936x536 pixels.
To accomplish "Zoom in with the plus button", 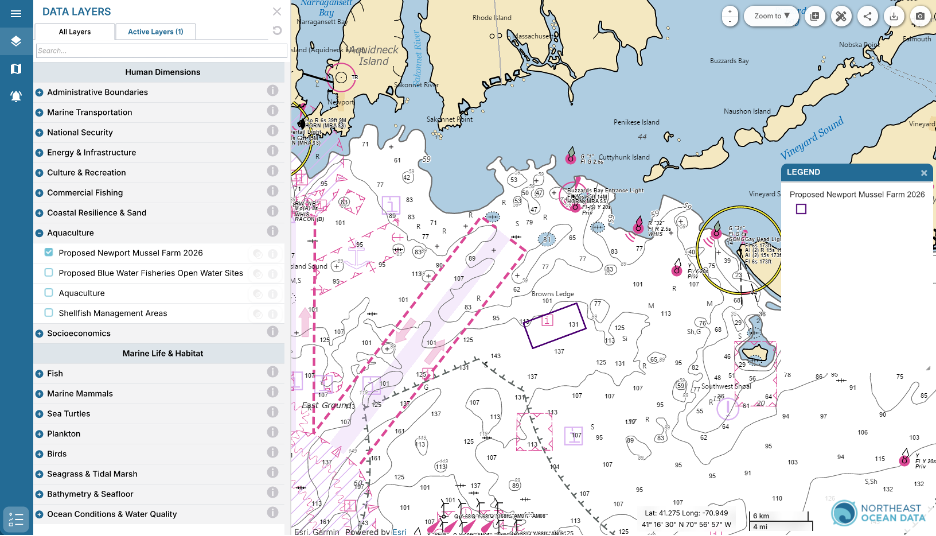I will (730, 11).
